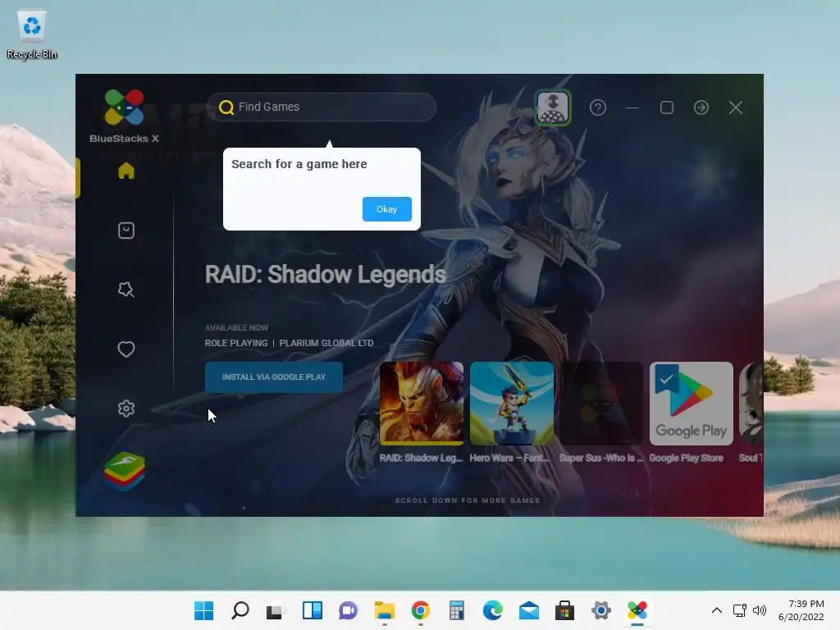Click the arrow-circle icon in the title bar

701,107
